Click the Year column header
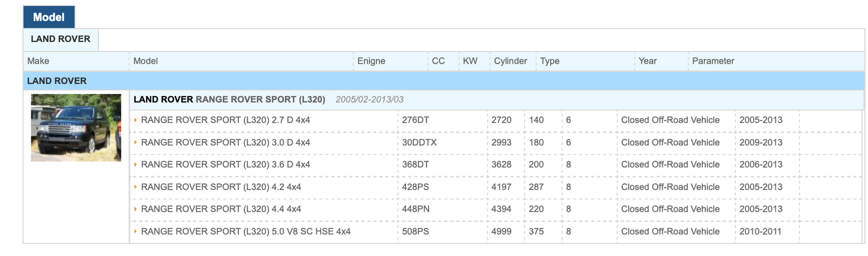The height and width of the screenshot is (256, 868). click(648, 61)
